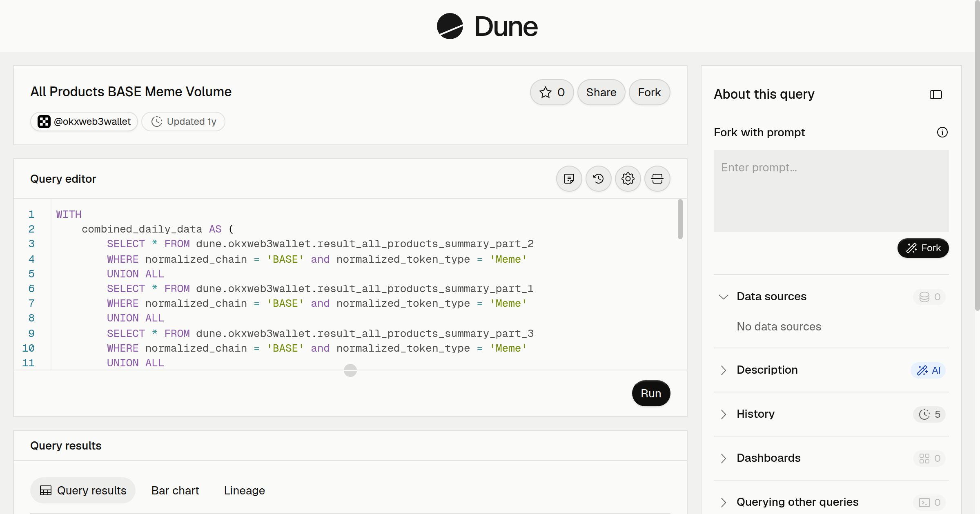Focus the Enter prompt text area

click(x=831, y=191)
